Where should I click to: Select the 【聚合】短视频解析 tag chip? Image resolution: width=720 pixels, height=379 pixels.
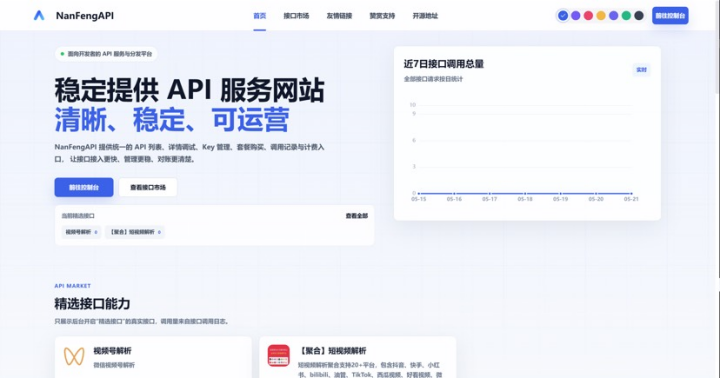click(x=135, y=232)
